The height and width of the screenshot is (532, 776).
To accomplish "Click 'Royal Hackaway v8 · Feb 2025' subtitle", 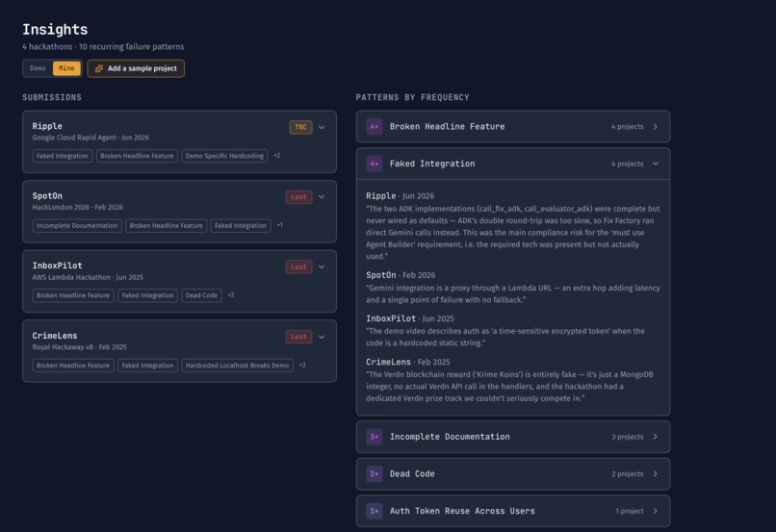I will pyautogui.click(x=79, y=347).
